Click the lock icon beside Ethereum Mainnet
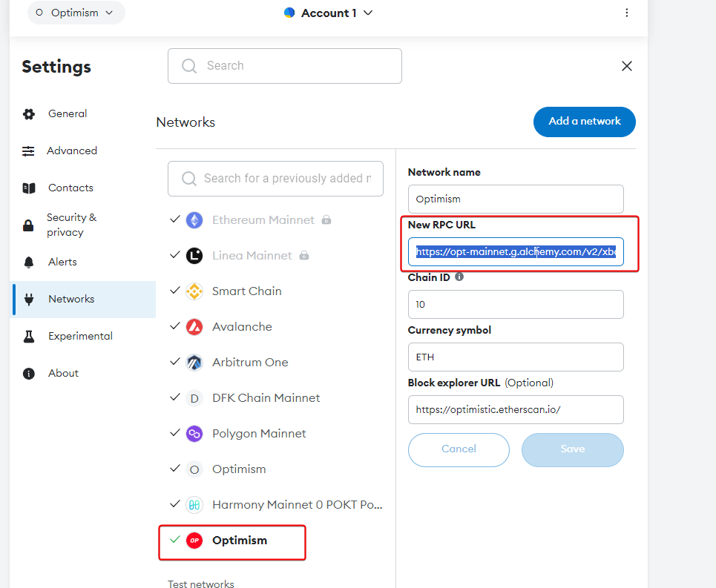Viewport: 716px width, 588px height. click(x=326, y=220)
